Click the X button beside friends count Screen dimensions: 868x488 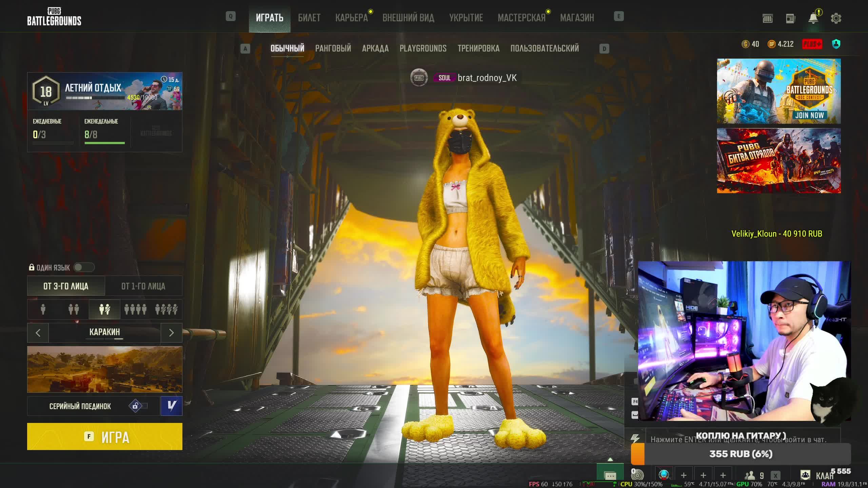click(x=775, y=476)
